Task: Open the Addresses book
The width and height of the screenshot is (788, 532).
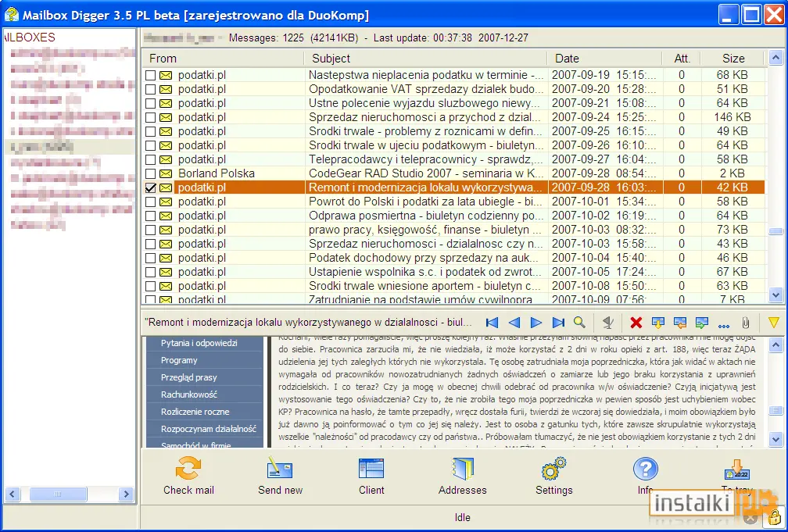Action: point(462,475)
